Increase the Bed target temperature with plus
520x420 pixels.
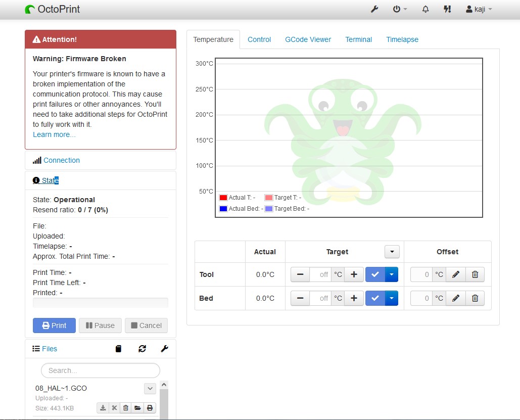click(354, 298)
